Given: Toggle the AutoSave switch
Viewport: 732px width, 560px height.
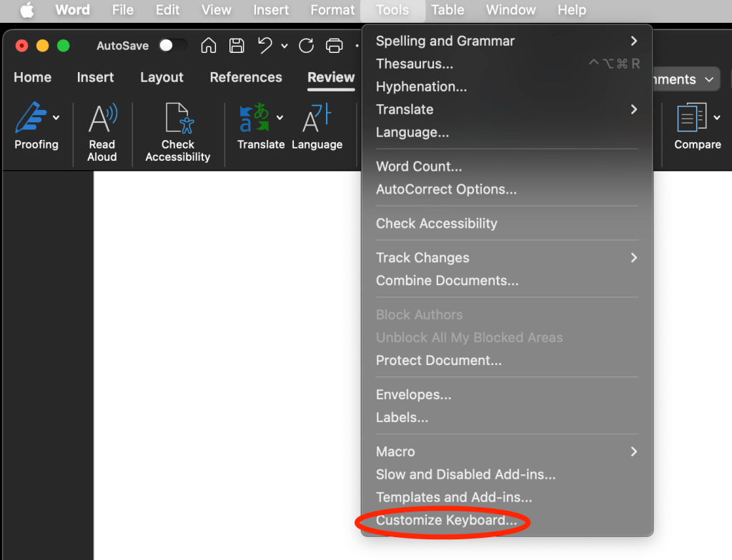Looking at the screenshot, I should [x=173, y=46].
